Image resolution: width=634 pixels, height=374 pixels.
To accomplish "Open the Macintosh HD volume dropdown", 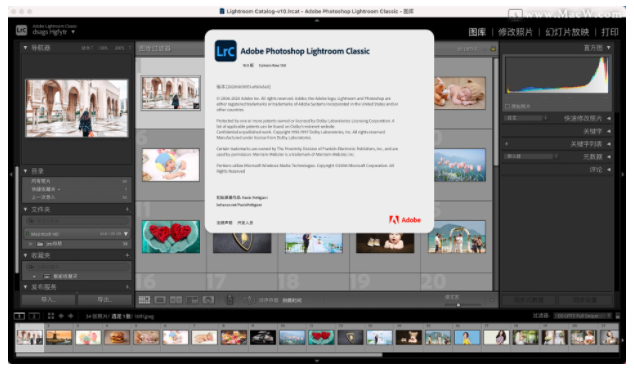I will click(126, 234).
